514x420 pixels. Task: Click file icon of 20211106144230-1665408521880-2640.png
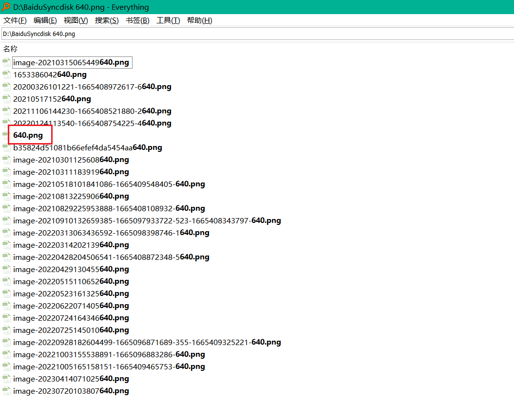point(6,111)
